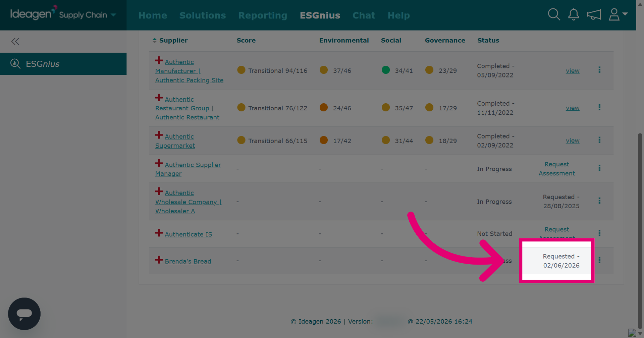Open Authentic Wholesale Company | Wholesaler A link
The image size is (644, 338).
click(x=188, y=202)
